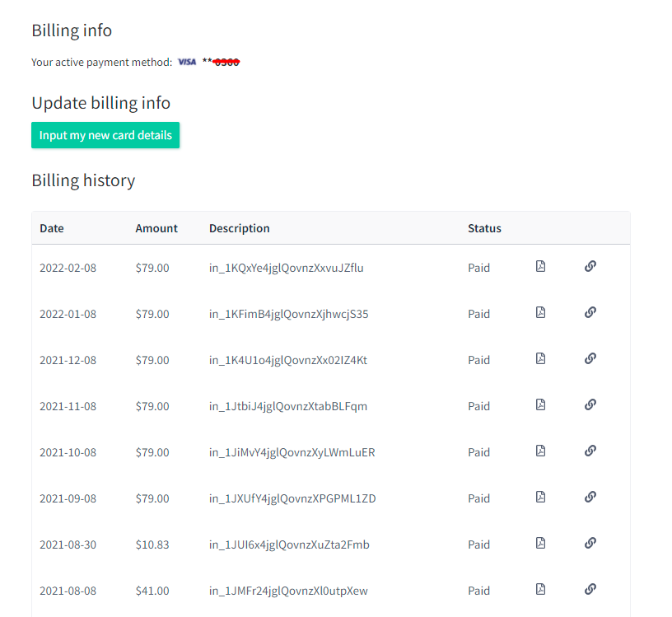The width and height of the screenshot is (672, 617).
Task: Click the date 2021-12-08
Action: click(x=68, y=360)
